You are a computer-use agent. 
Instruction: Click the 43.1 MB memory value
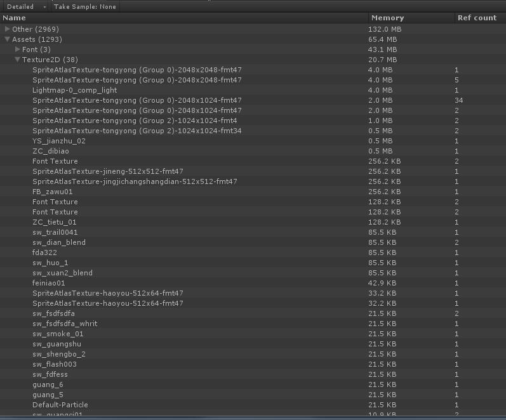click(382, 49)
